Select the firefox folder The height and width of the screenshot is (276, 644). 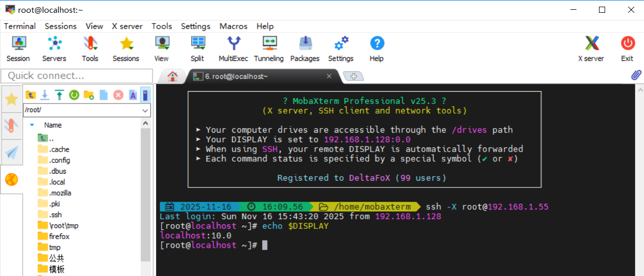point(53,237)
